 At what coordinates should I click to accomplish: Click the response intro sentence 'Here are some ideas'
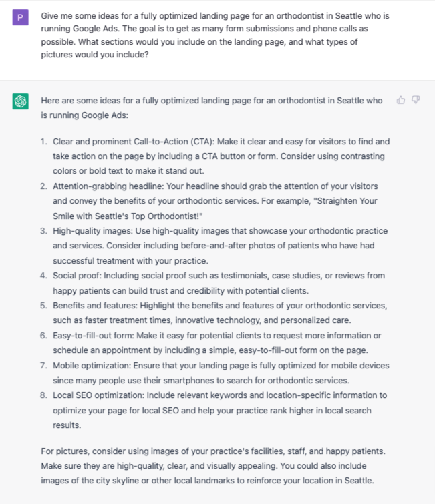tap(212, 108)
